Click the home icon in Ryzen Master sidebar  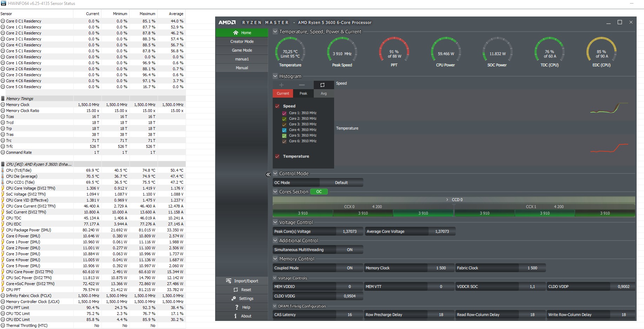coord(236,33)
